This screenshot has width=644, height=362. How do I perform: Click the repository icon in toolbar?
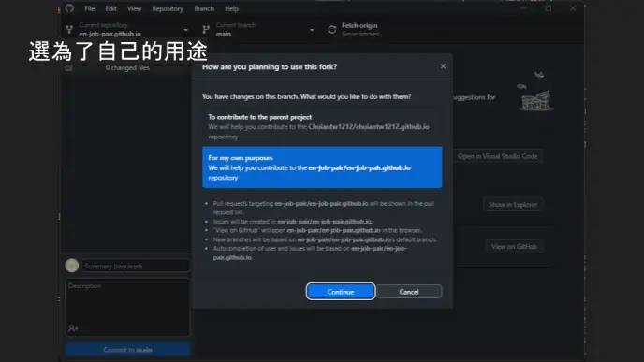(x=69, y=30)
